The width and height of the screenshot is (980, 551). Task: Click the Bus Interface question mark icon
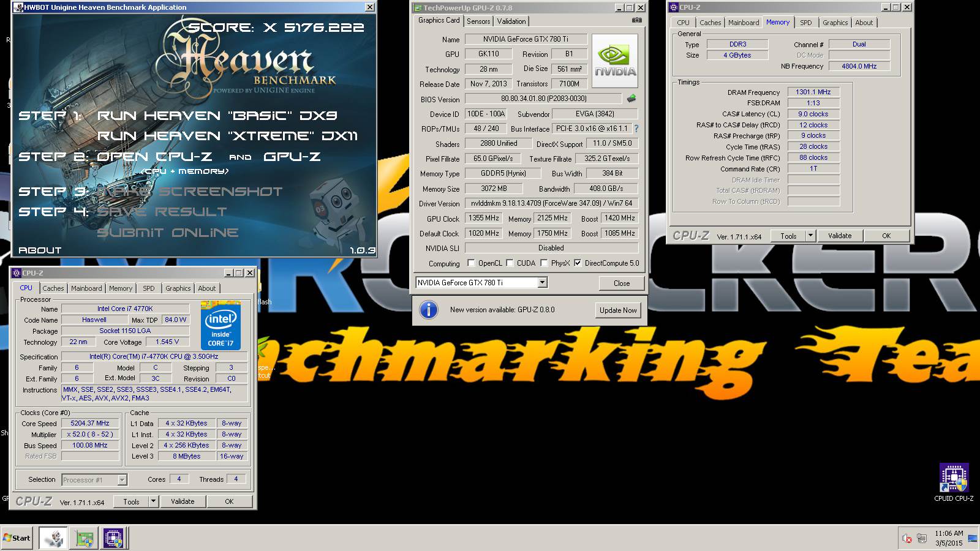(x=636, y=129)
